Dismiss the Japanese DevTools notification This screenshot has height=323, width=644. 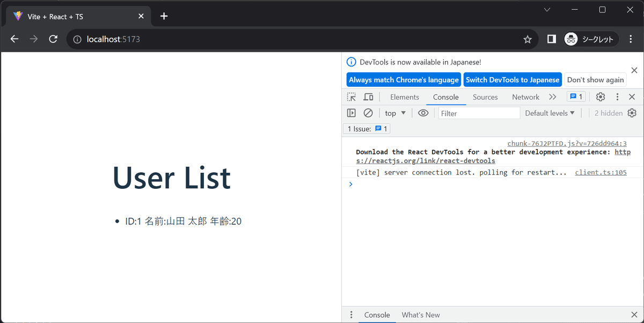click(634, 70)
